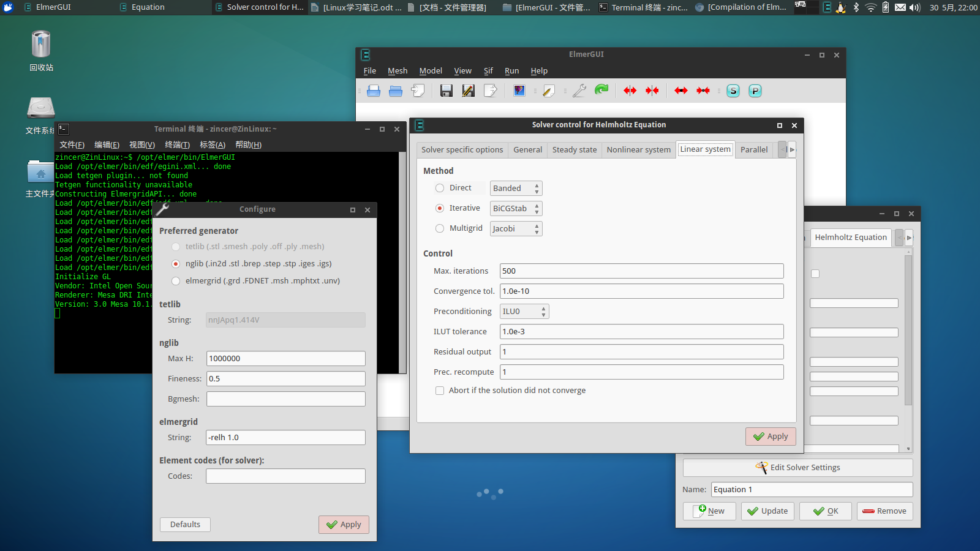Click the Unify edge red arrows icon
The image size is (980, 551).
click(x=703, y=91)
